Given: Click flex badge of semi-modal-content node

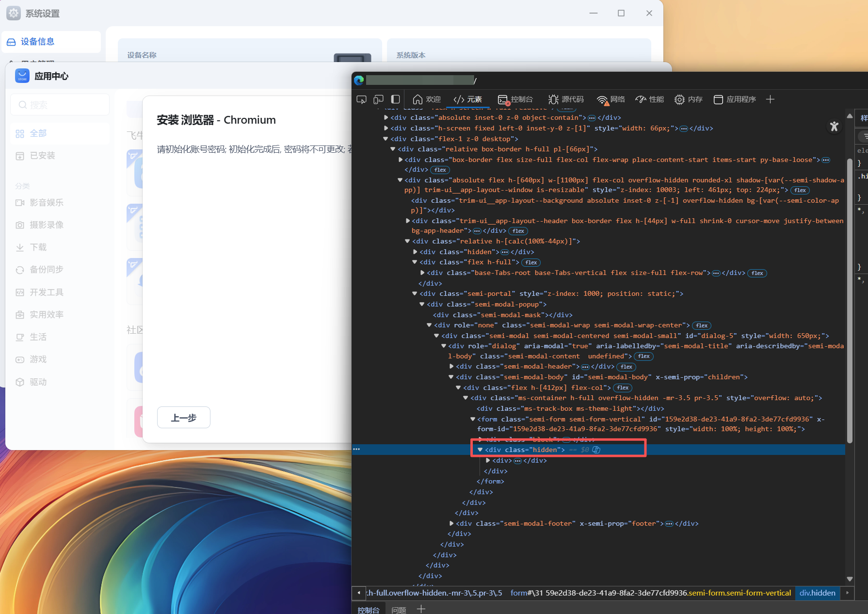Looking at the screenshot, I should click(644, 356).
